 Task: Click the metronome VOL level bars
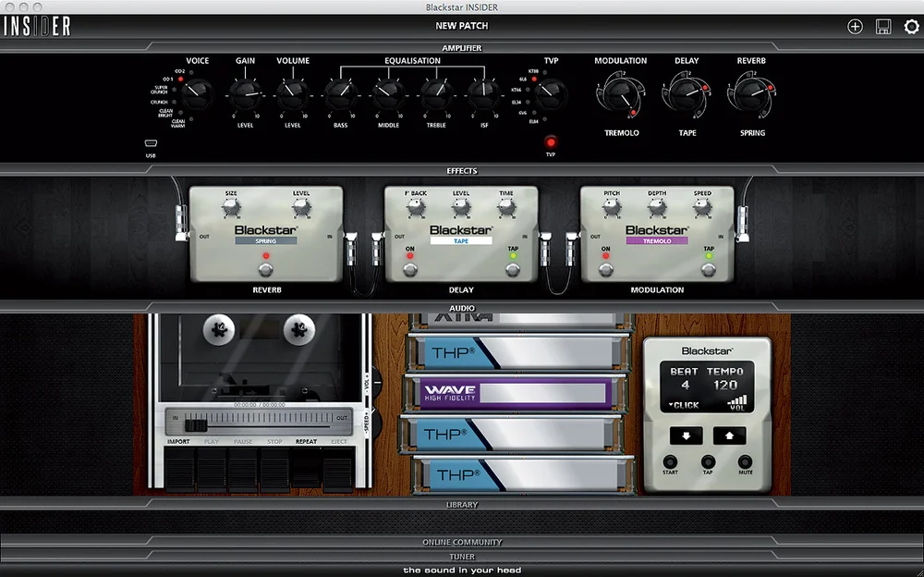pyautogui.click(x=737, y=402)
